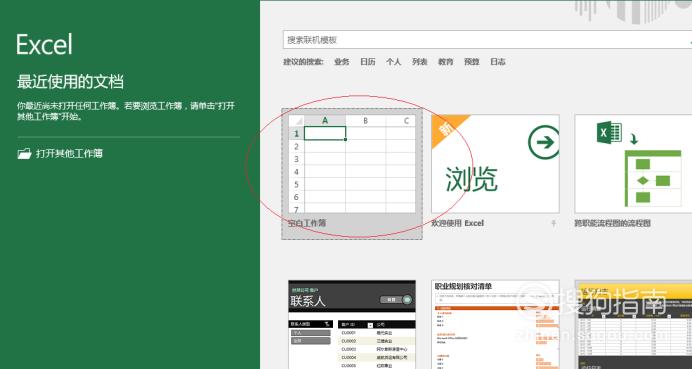Click the Excel title text

[x=44, y=44]
